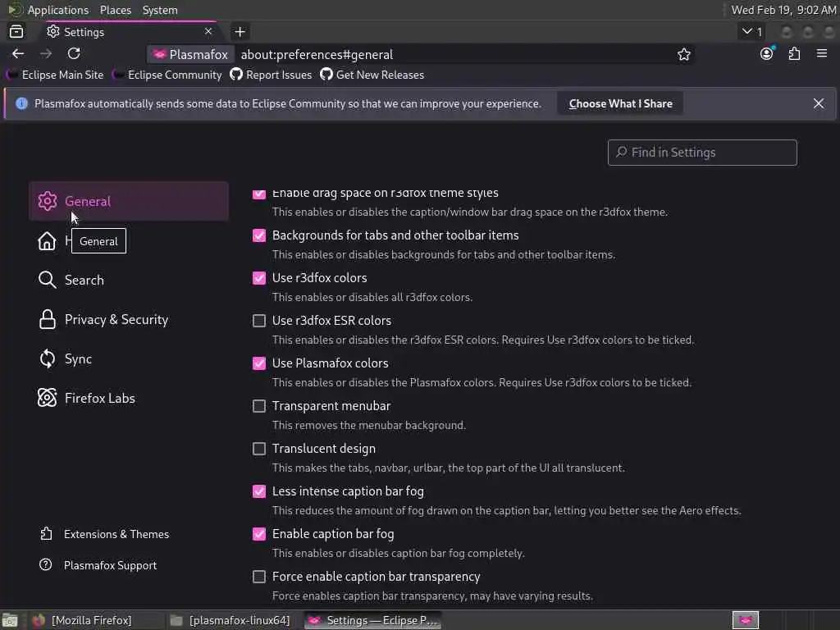Image resolution: width=840 pixels, height=630 pixels.
Task: Click the info icon in notification bar
Action: 21,103
